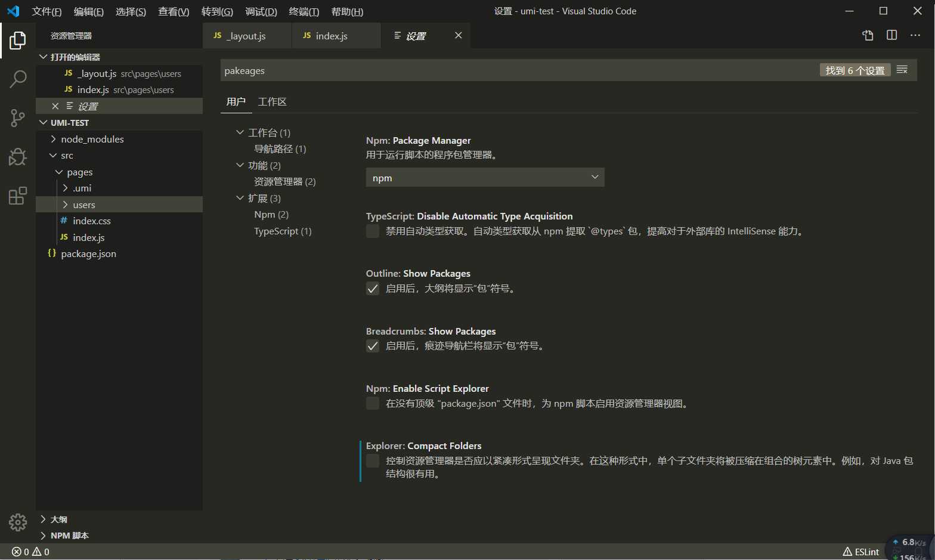Open the Npm Package Manager dropdown
Screen dimensions: 935x560
tap(485, 178)
